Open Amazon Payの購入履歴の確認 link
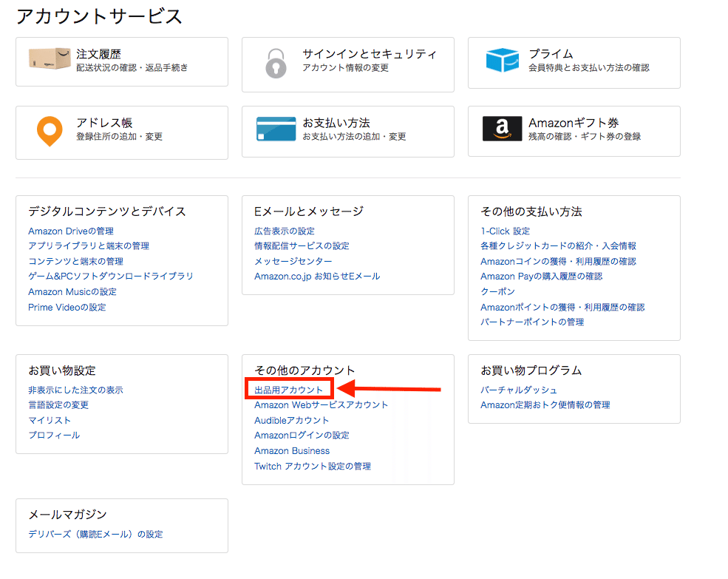Screen dimensions: 728x579 coord(541,276)
